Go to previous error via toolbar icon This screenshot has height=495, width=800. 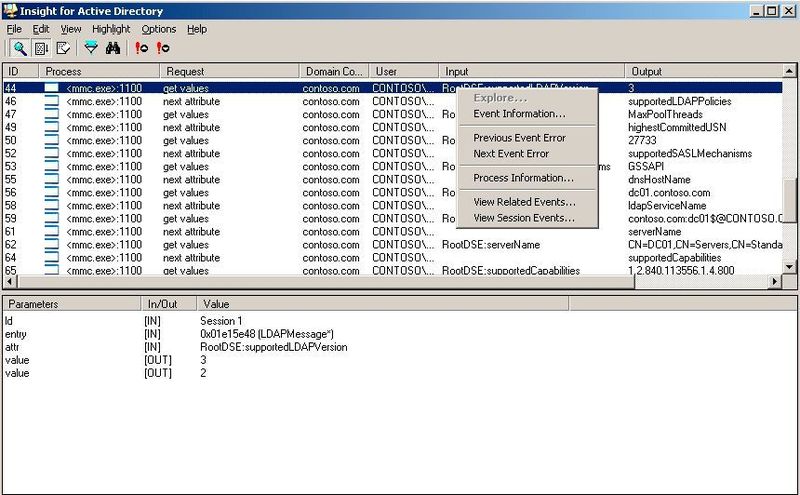(x=141, y=48)
